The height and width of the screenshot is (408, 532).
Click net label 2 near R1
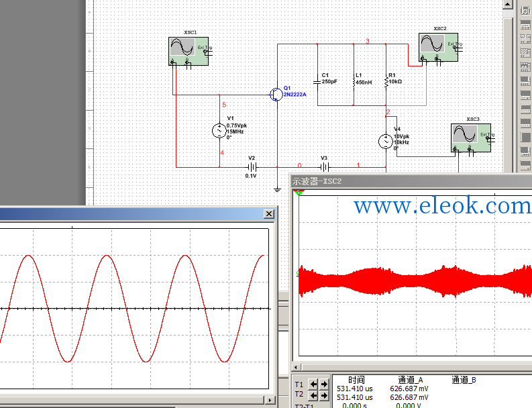pyautogui.click(x=388, y=111)
